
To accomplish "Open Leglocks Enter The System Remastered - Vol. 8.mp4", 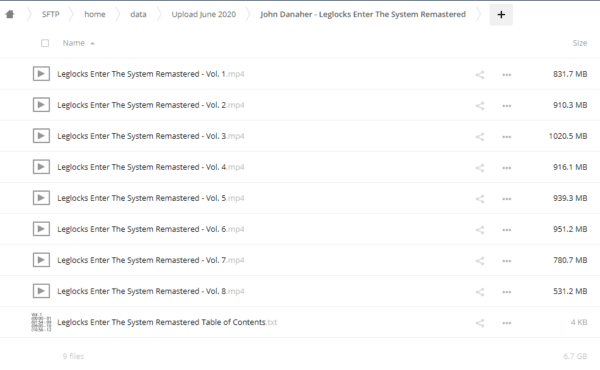I will [151, 291].
